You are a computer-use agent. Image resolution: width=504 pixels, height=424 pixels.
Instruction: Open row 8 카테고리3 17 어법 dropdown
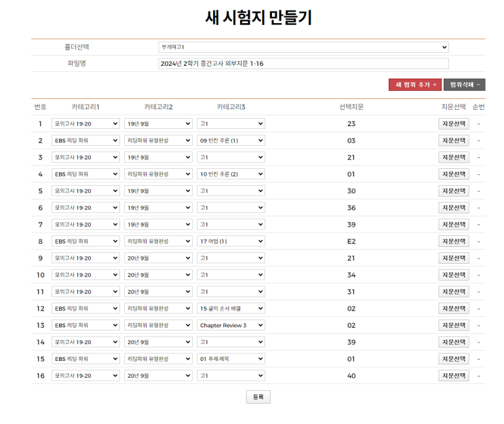(231, 241)
